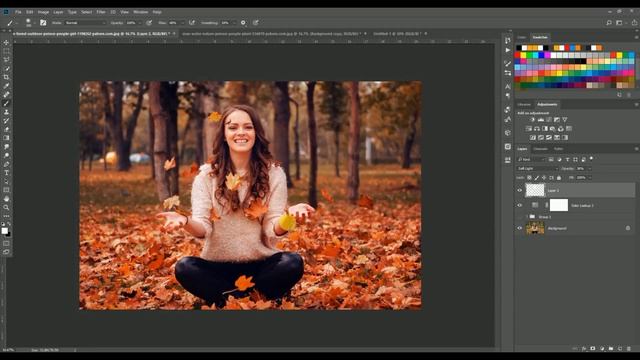Screen dimensions: 640x360
Task: Select the Zoom tool
Action: click(6, 207)
